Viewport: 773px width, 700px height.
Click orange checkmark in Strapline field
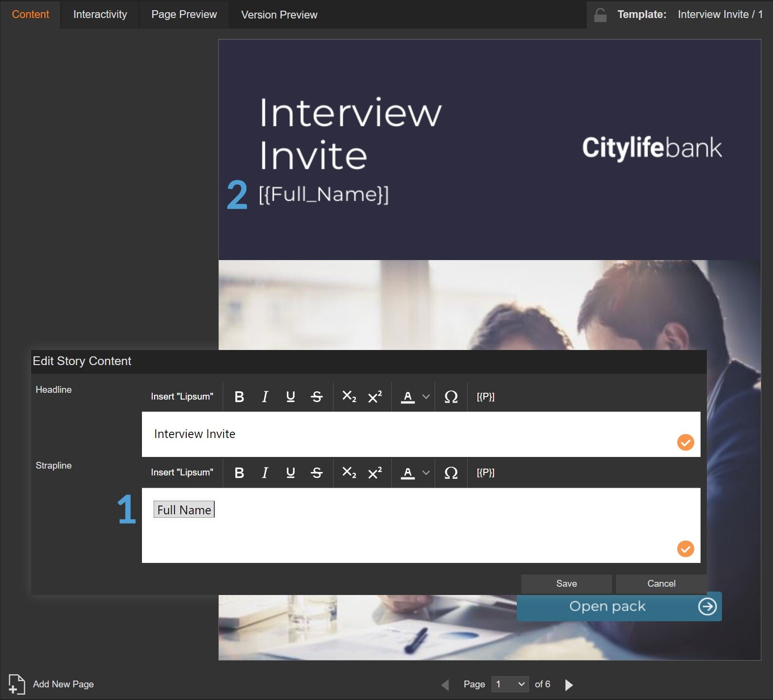tap(685, 549)
